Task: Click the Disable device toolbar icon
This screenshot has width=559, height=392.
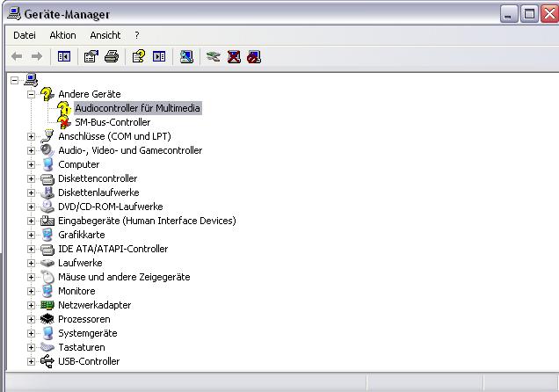Action: pos(254,56)
